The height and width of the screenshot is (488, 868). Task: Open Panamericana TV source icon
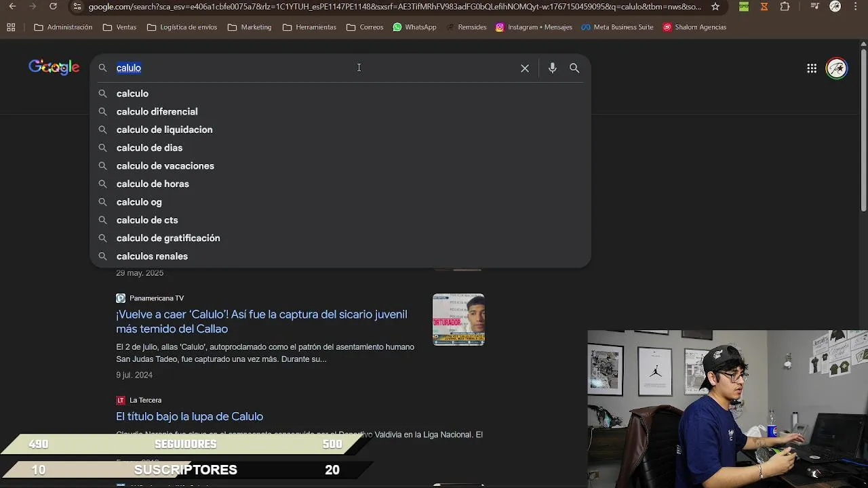coord(121,298)
